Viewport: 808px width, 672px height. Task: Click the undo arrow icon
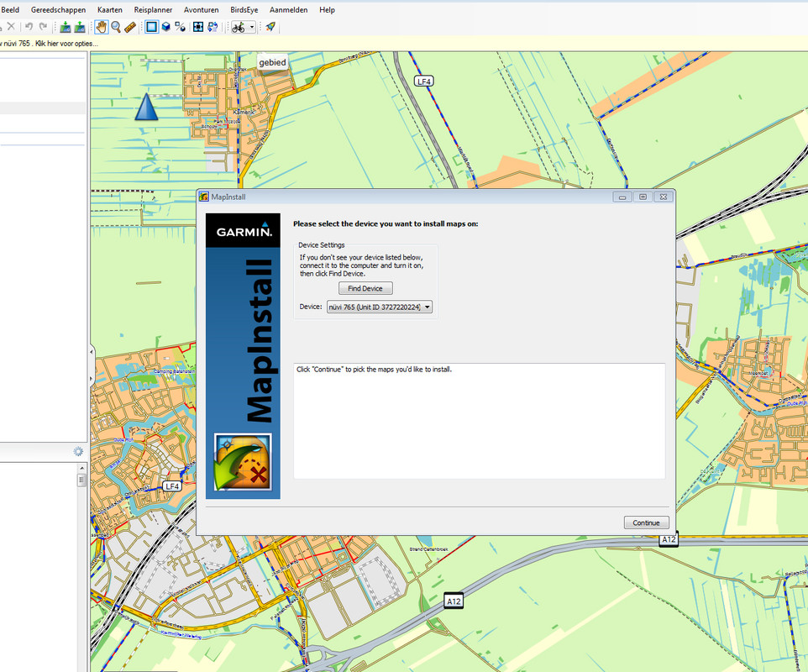tap(29, 26)
